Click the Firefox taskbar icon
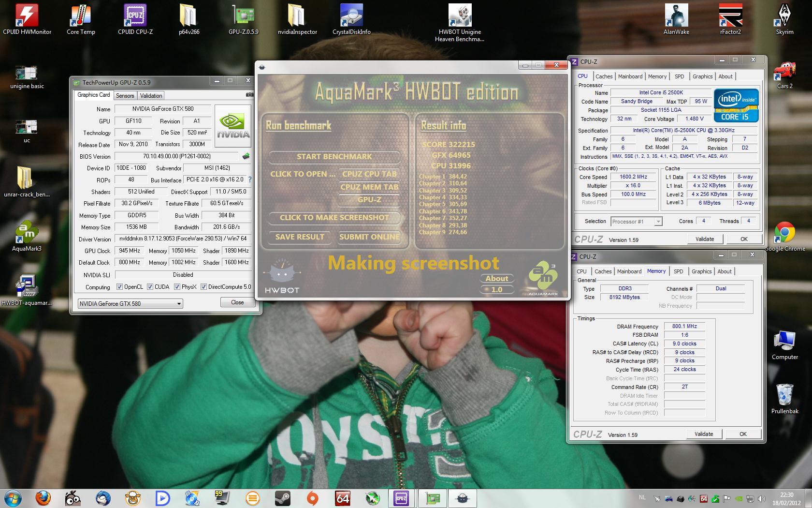812x508 pixels. pyautogui.click(x=43, y=498)
